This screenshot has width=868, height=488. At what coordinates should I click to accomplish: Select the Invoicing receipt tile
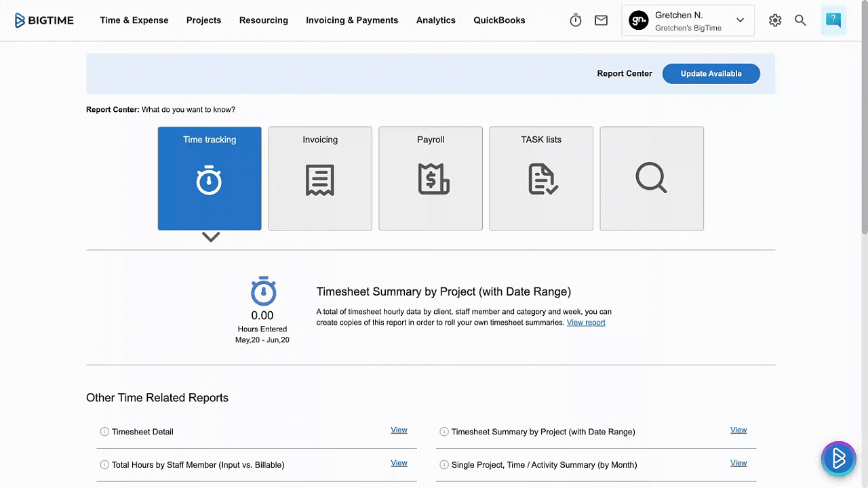coord(320,178)
